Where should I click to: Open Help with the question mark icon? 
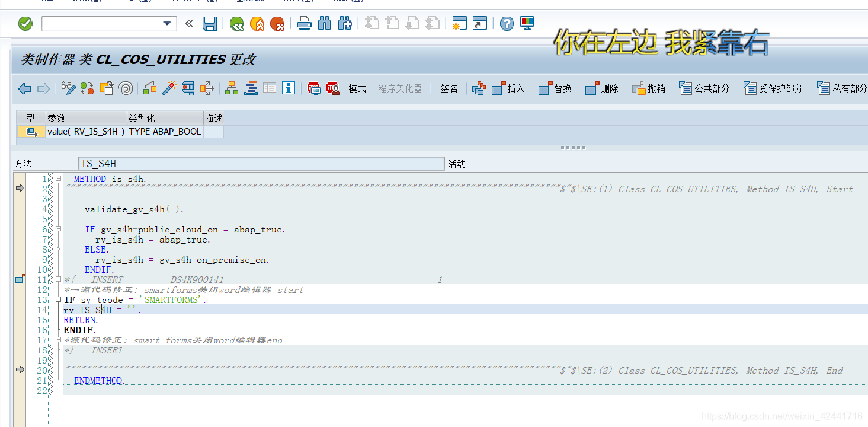coord(507,24)
